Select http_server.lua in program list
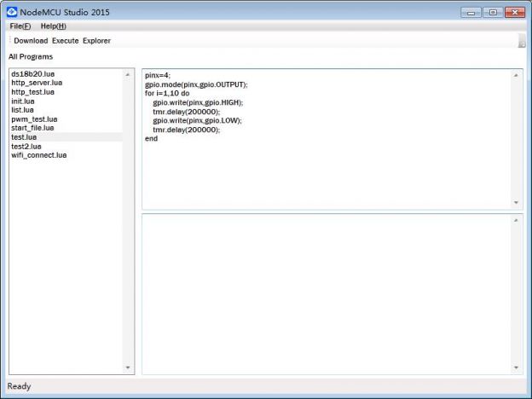532x399 pixels. click(37, 83)
